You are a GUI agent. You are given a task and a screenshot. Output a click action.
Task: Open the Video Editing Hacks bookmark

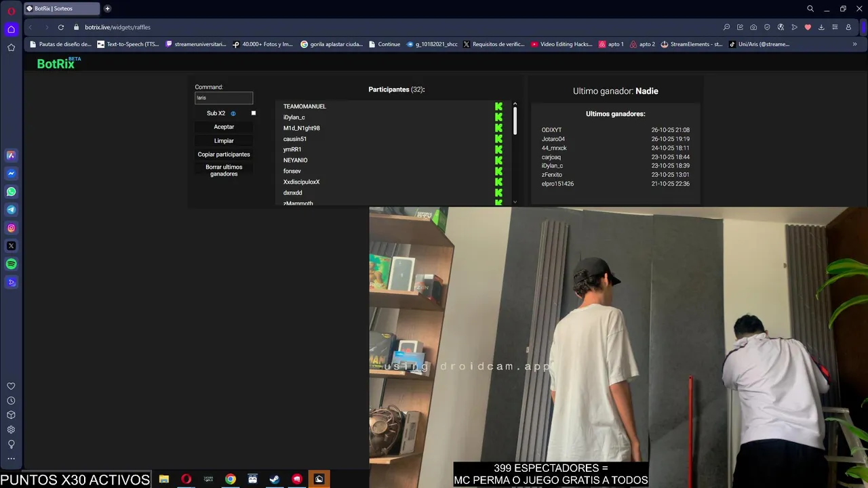tap(561, 44)
